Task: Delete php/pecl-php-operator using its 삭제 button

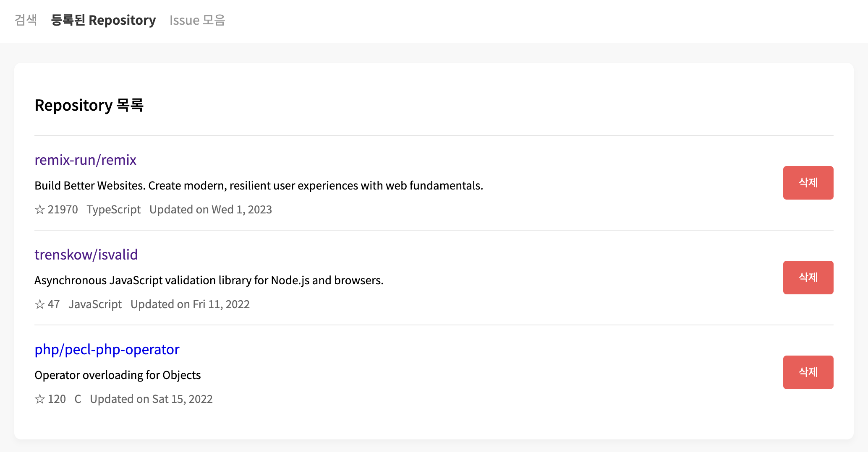Action: click(x=808, y=372)
